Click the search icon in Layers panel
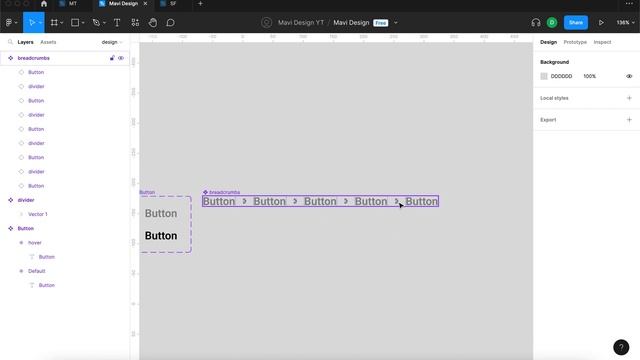Viewport: 640px width, 360px height. [x=10, y=42]
